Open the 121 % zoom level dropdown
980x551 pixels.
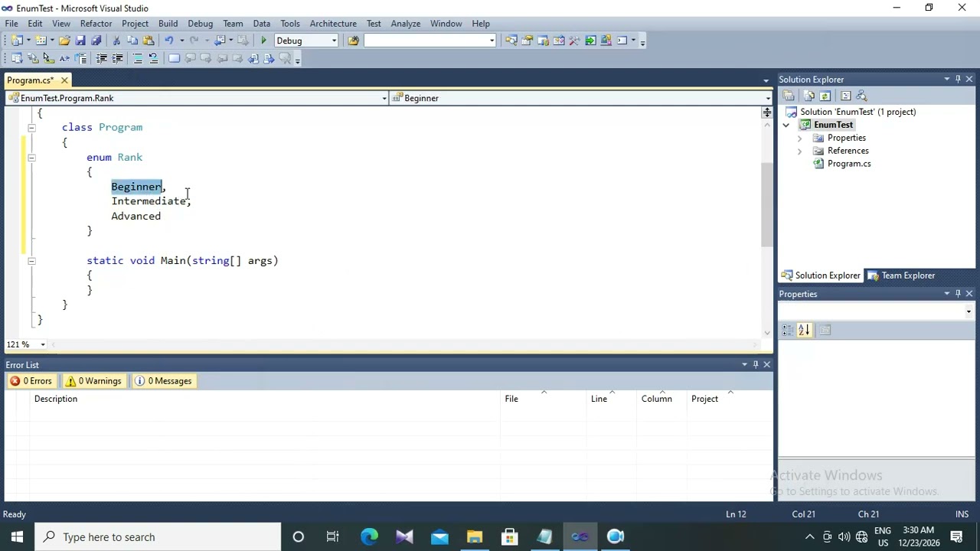pos(43,344)
